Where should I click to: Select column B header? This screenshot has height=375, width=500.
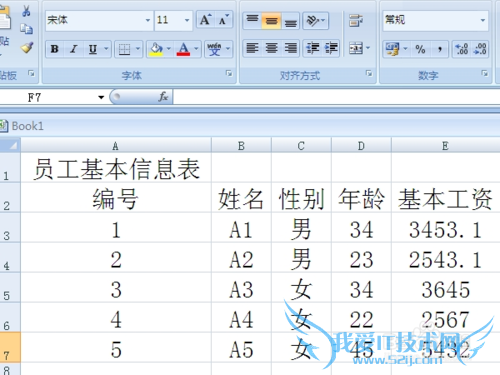[x=241, y=146]
